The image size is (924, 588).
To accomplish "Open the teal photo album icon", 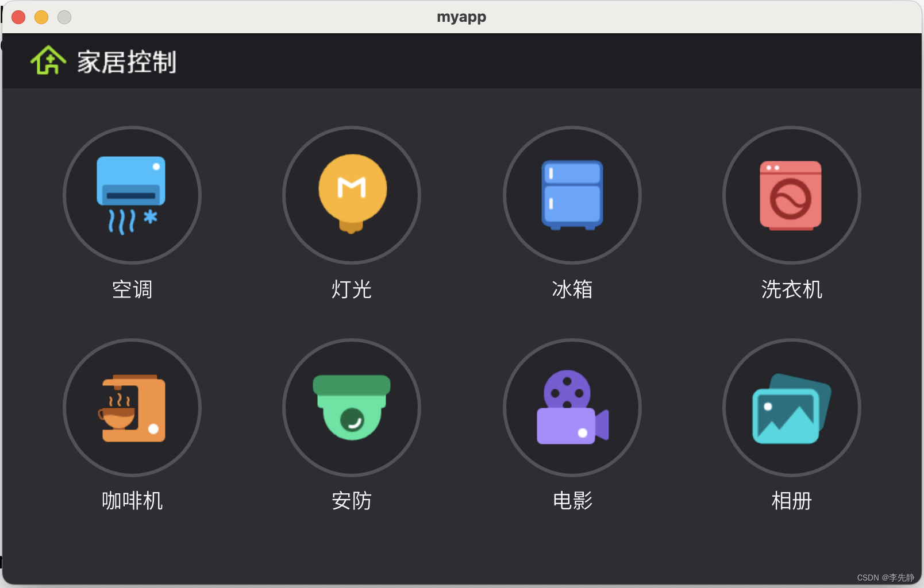I will coord(791,408).
